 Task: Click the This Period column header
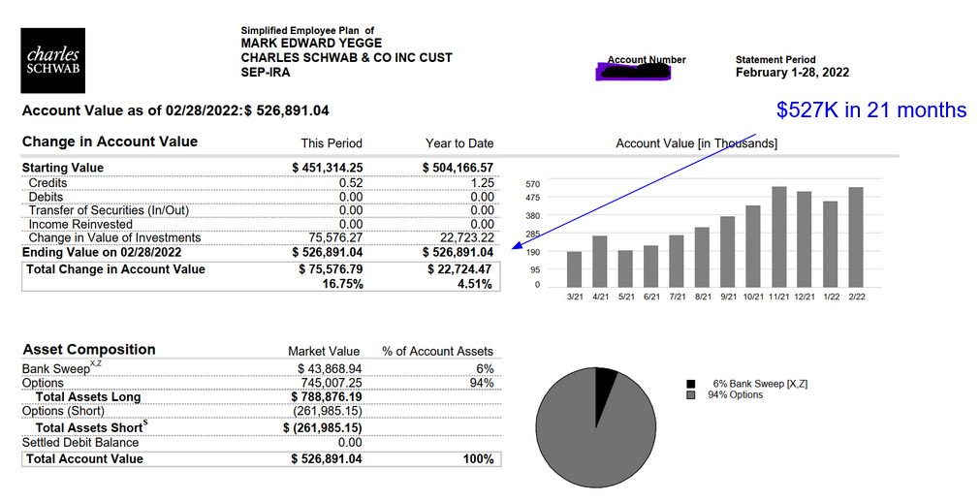pyautogui.click(x=332, y=143)
